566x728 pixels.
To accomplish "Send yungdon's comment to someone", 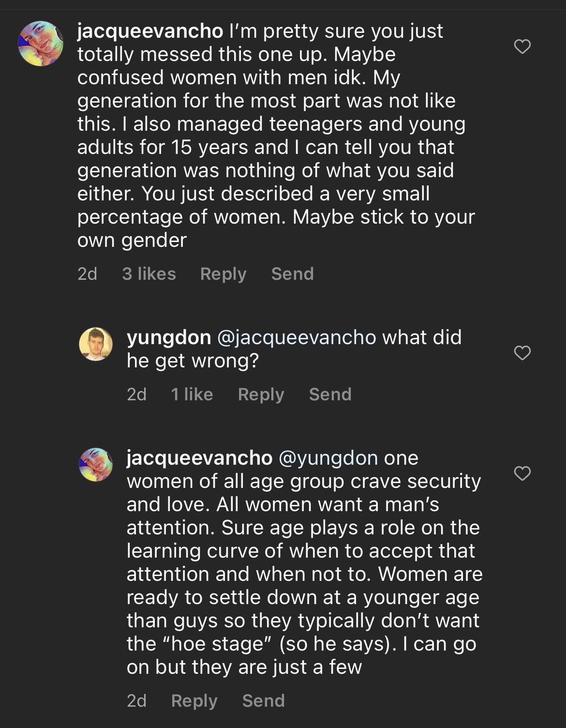I will (x=330, y=394).
